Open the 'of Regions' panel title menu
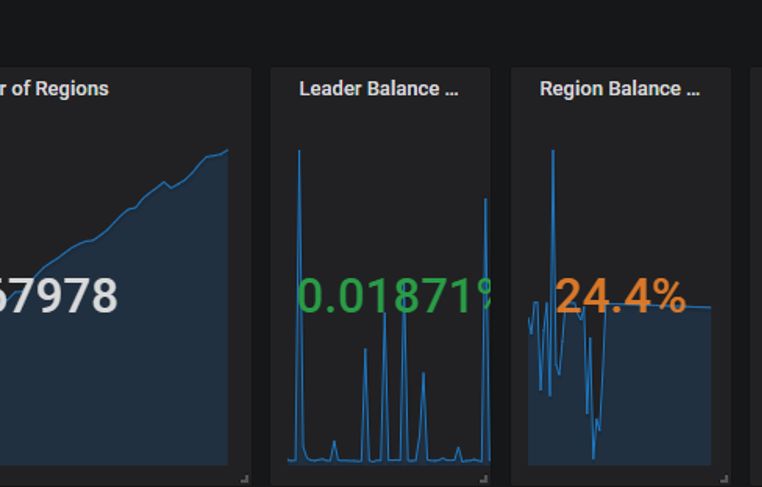This screenshot has height=487, width=762. [x=55, y=89]
